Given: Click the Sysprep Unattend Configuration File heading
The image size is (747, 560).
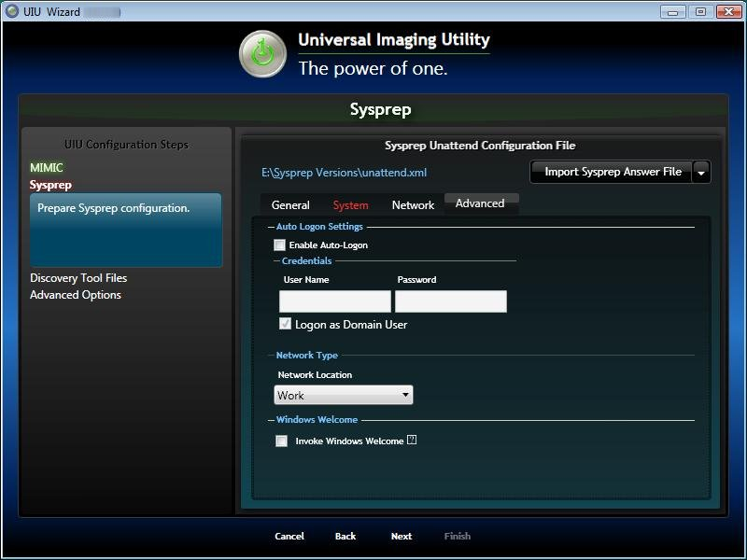Looking at the screenshot, I should [x=480, y=146].
